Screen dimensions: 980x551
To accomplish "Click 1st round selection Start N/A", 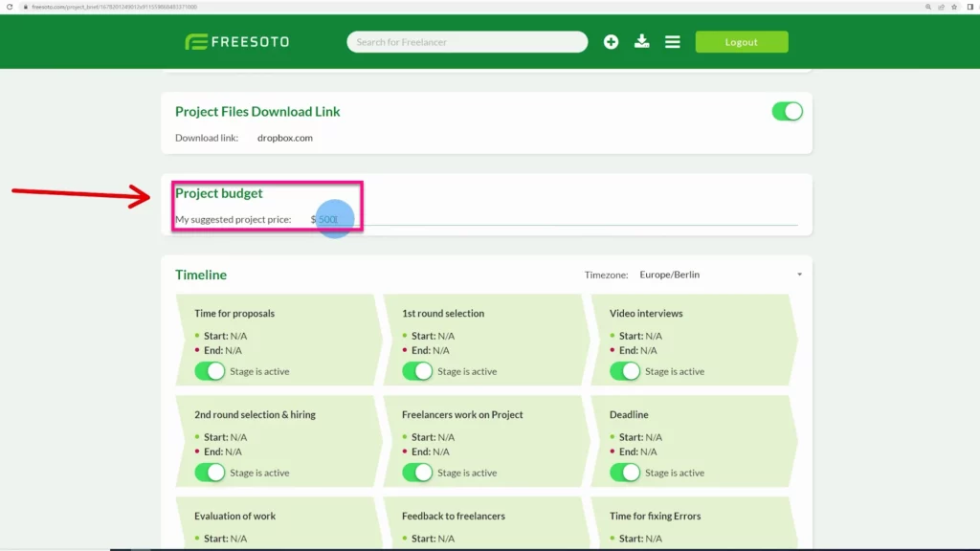I will click(433, 336).
